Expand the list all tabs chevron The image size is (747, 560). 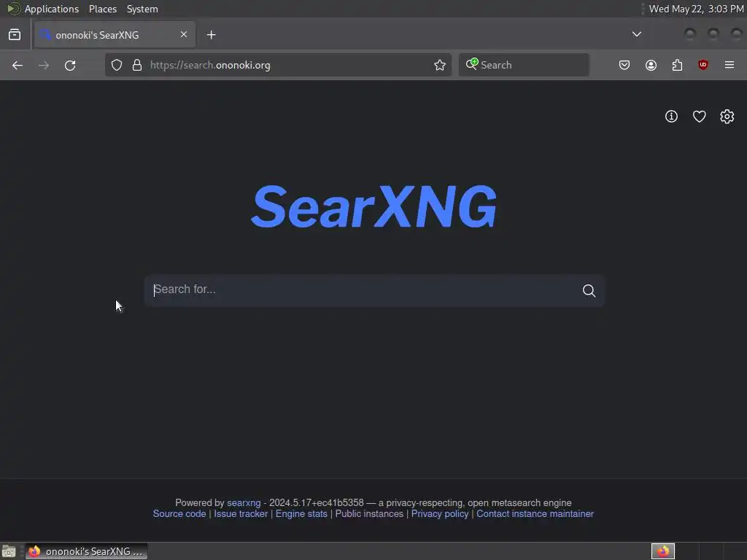pos(636,34)
